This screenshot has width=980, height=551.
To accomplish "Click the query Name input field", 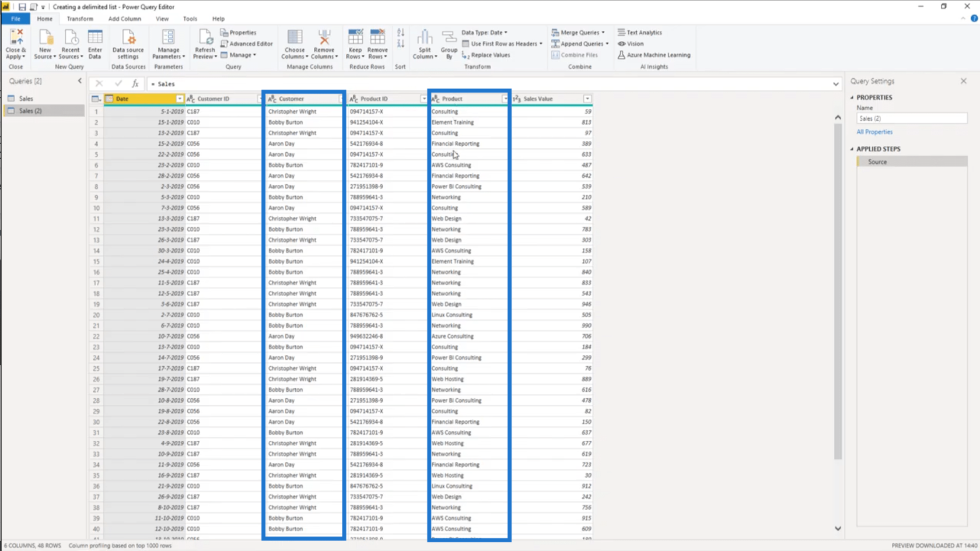I will (911, 118).
